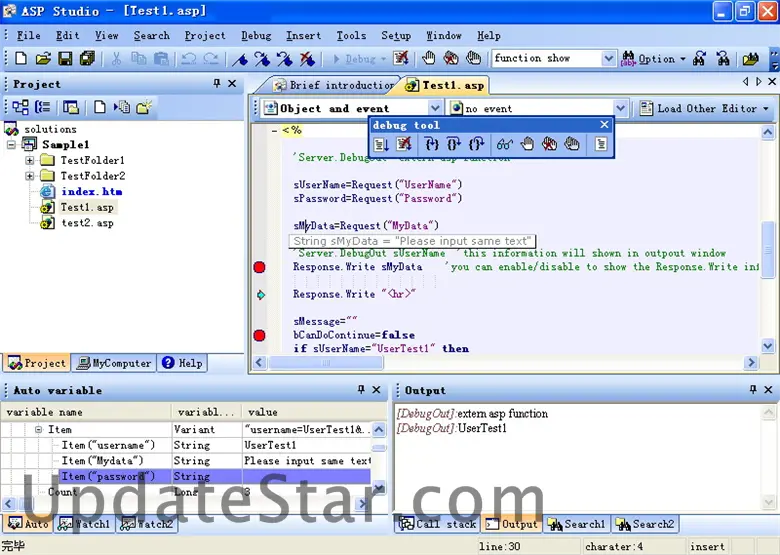Click the red breakpoint on bCanDoContinue line
780x555 pixels.
click(x=259, y=335)
